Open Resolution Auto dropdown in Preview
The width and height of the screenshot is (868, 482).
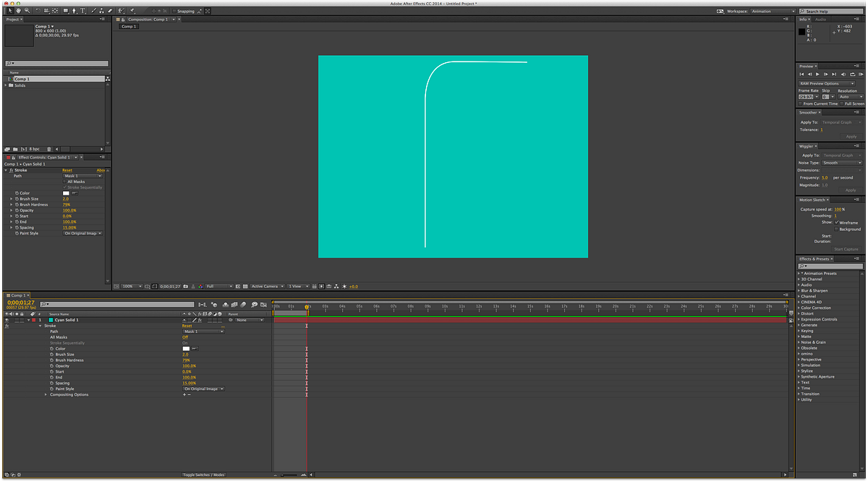pos(851,96)
